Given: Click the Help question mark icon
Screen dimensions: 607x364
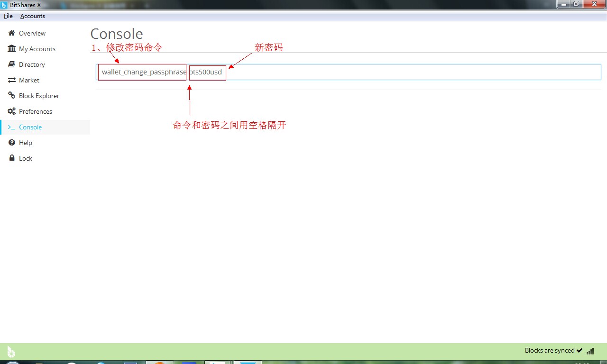Looking at the screenshot, I should click(12, 143).
